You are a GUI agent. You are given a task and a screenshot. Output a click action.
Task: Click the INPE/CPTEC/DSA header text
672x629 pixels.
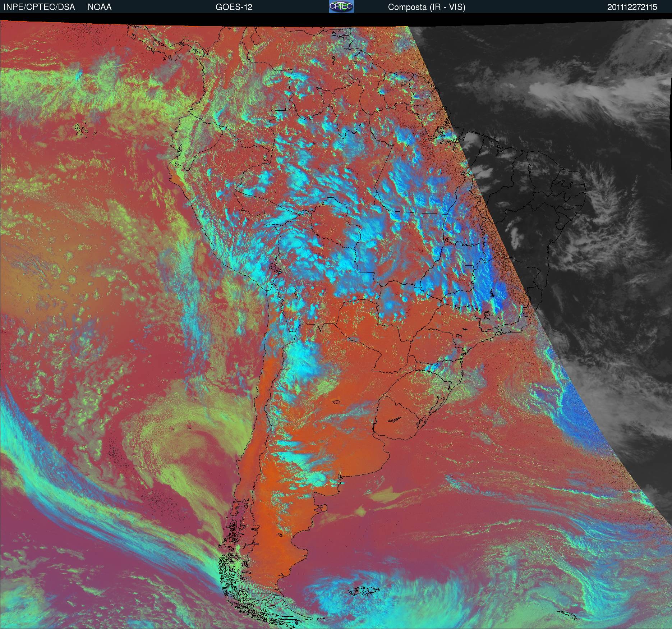[x=39, y=7]
